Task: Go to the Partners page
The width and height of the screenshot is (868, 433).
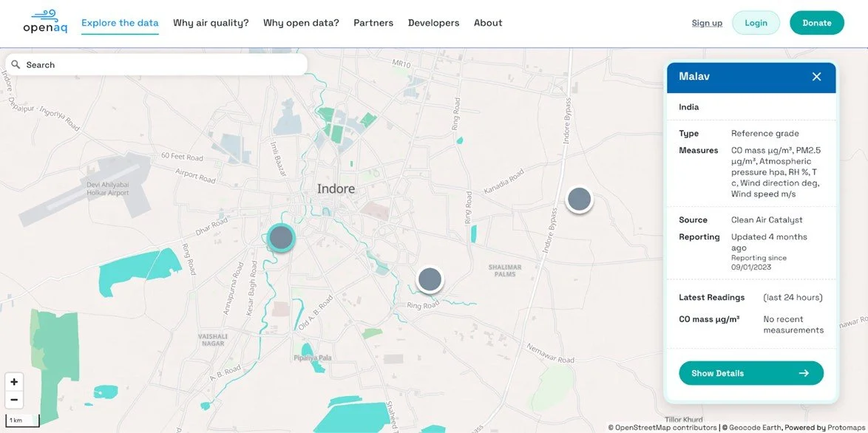Action: point(373,23)
